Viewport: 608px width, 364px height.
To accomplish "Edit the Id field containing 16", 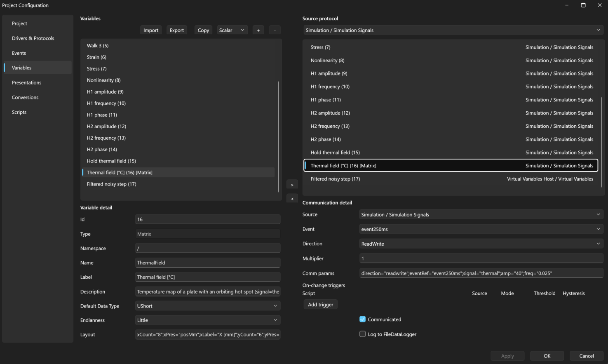I will [208, 219].
